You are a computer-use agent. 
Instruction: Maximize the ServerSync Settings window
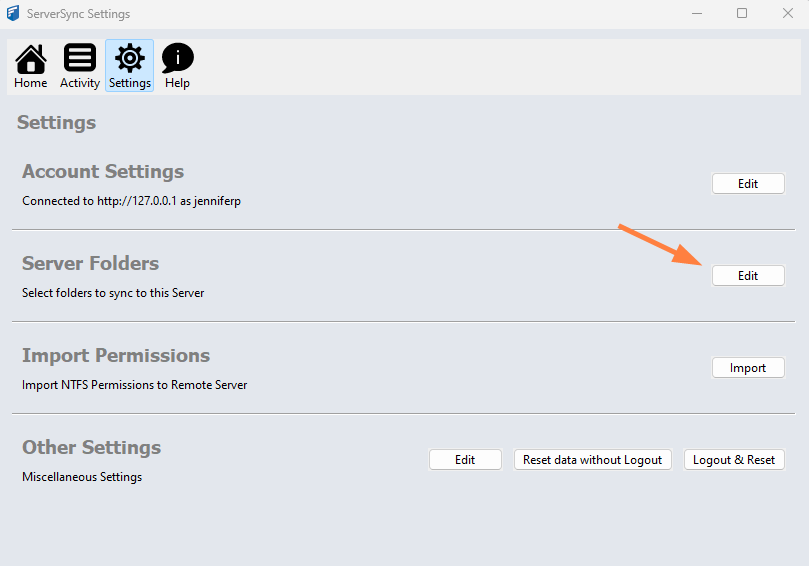[742, 14]
